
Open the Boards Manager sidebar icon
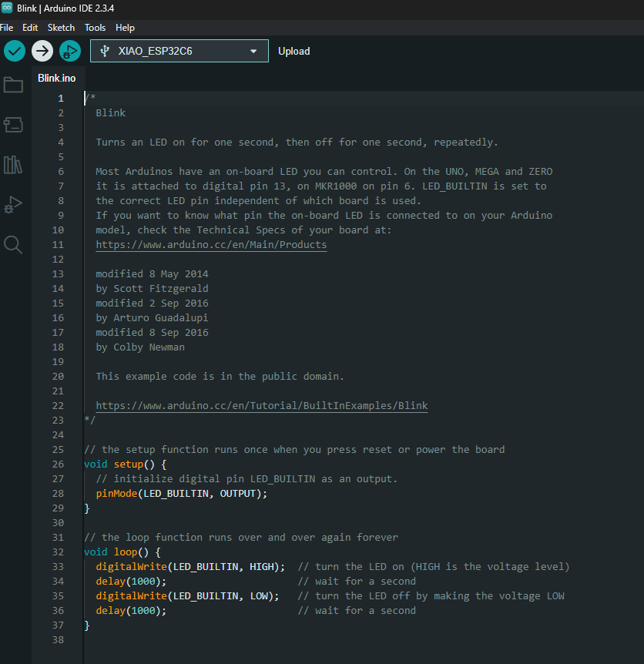click(13, 125)
